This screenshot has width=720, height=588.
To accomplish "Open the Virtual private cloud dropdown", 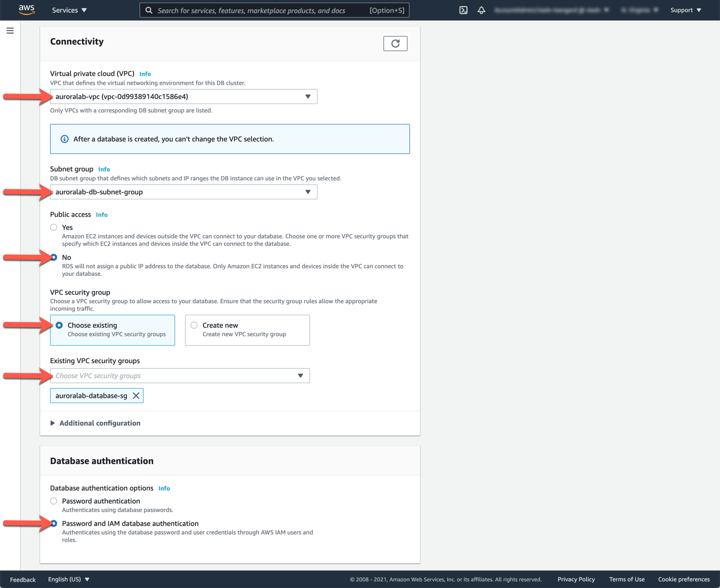I will [x=183, y=96].
